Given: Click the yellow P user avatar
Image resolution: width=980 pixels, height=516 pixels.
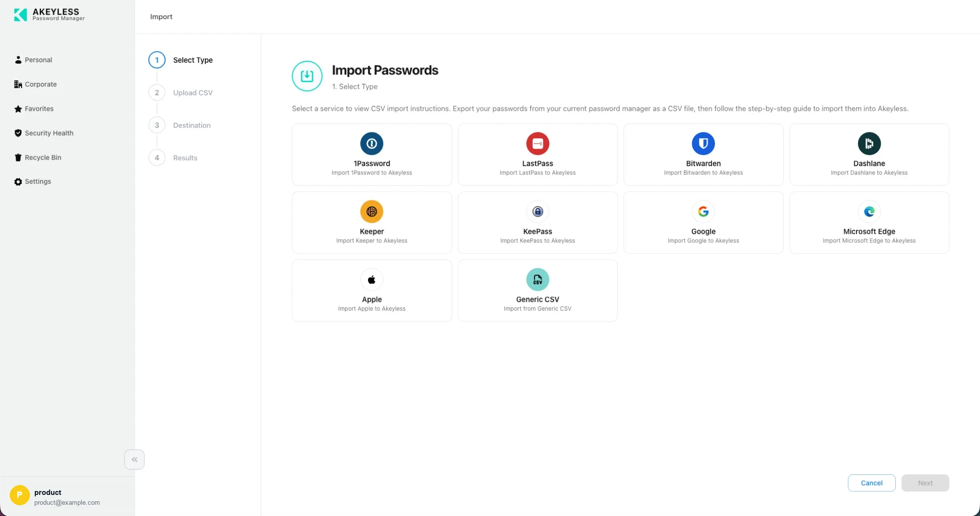Looking at the screenshot, I should click(x=20, y=495).
